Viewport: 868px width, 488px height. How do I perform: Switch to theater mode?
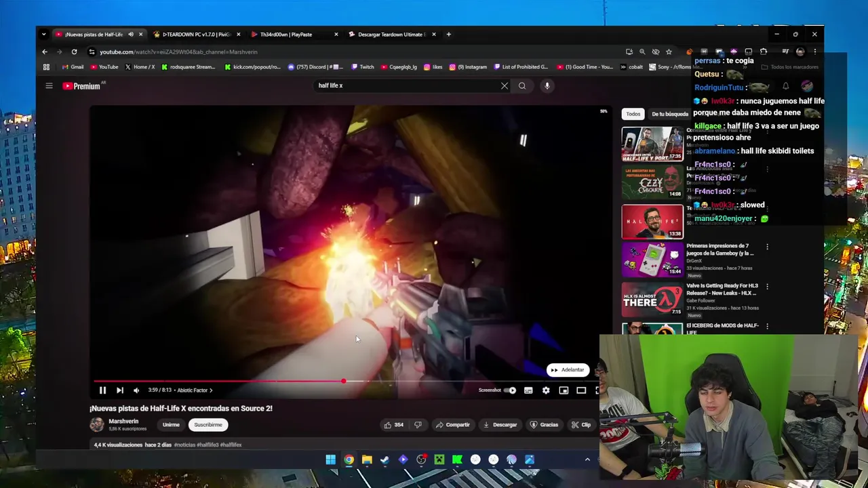pos(581,390)
